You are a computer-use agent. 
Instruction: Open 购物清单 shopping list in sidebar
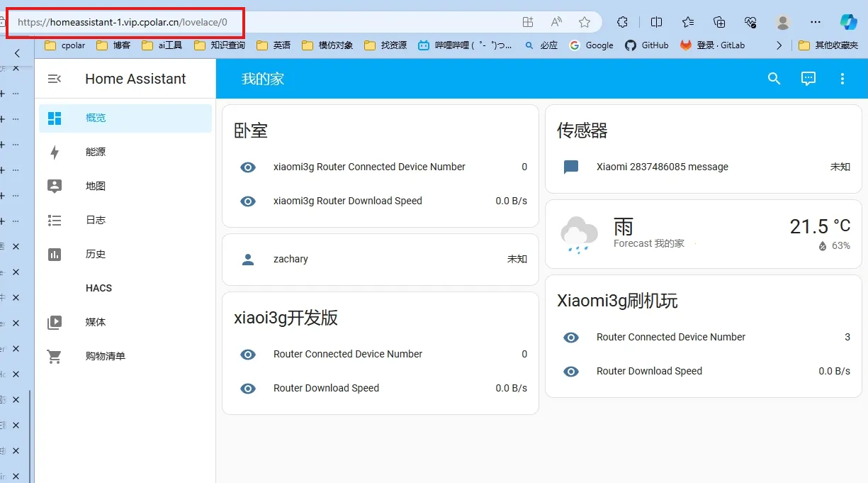point(105,356)
